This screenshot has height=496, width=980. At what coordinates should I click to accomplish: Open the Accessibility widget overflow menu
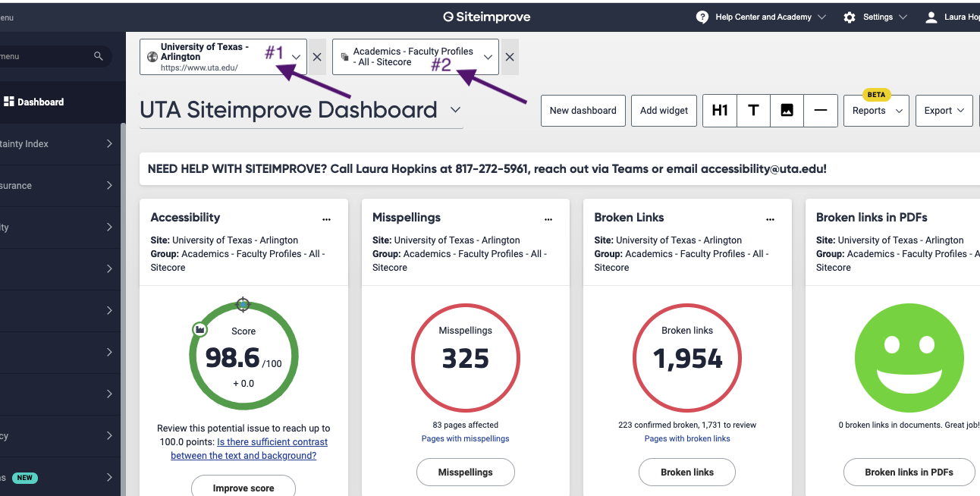[326, 219]
